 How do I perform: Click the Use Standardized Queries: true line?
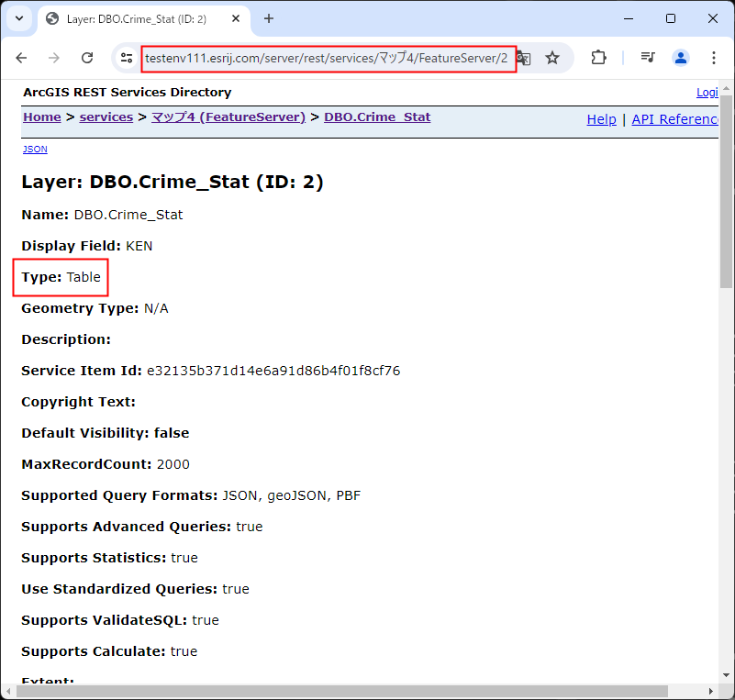(x=136, y=589)
